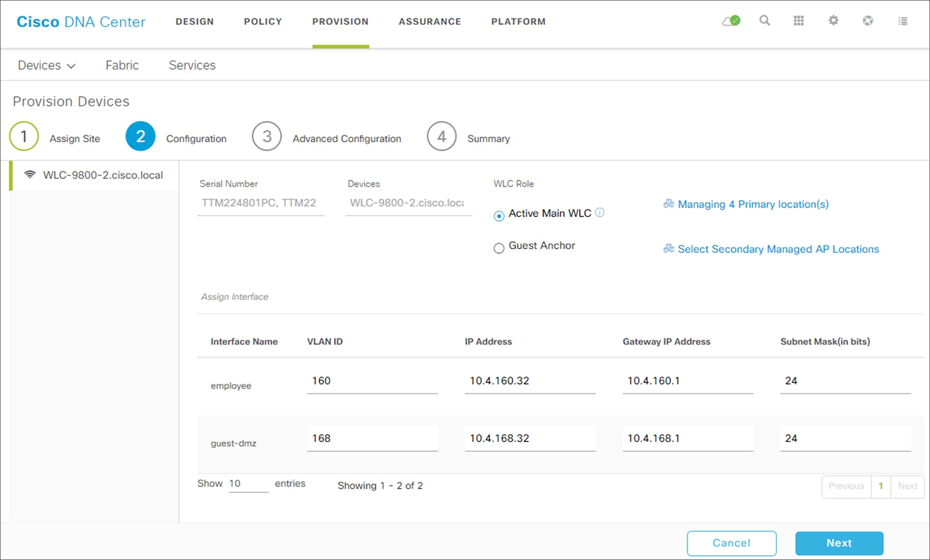
Task: Select the Provision menu
Action: point(340,22)
